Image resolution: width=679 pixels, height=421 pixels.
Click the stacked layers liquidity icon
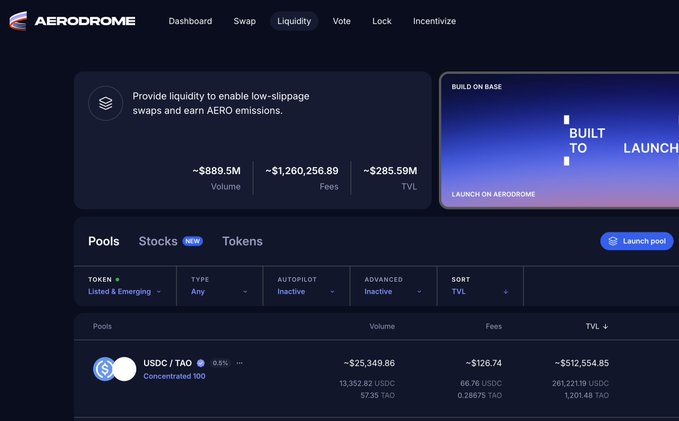point(105,103)
